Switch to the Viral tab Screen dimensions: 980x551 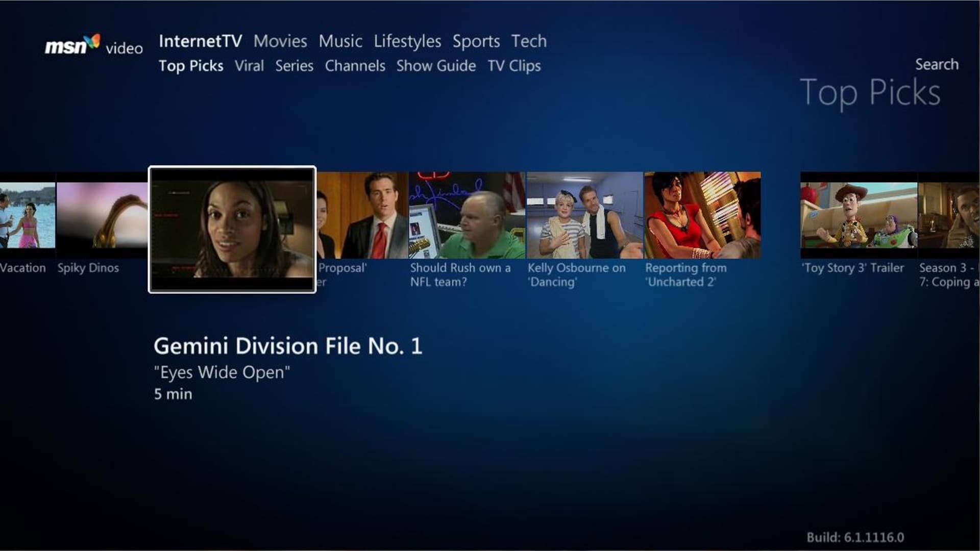click(x=249, y=66)
